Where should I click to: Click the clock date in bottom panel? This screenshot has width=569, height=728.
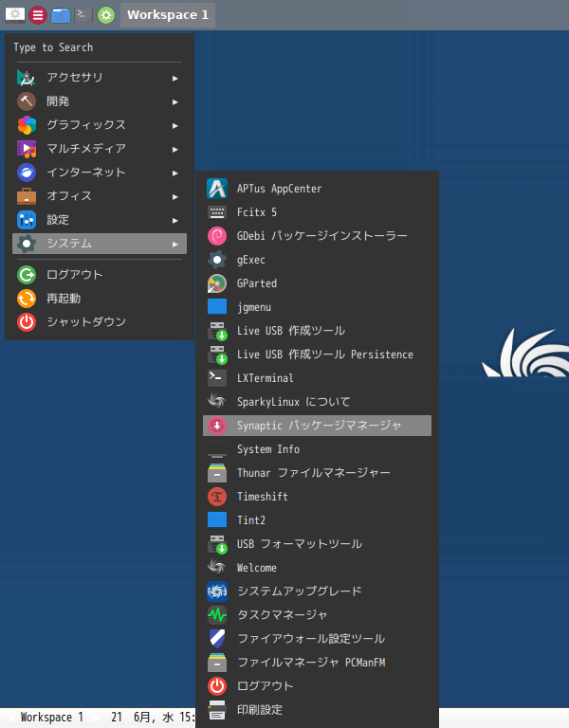click(x=153, y=718)
